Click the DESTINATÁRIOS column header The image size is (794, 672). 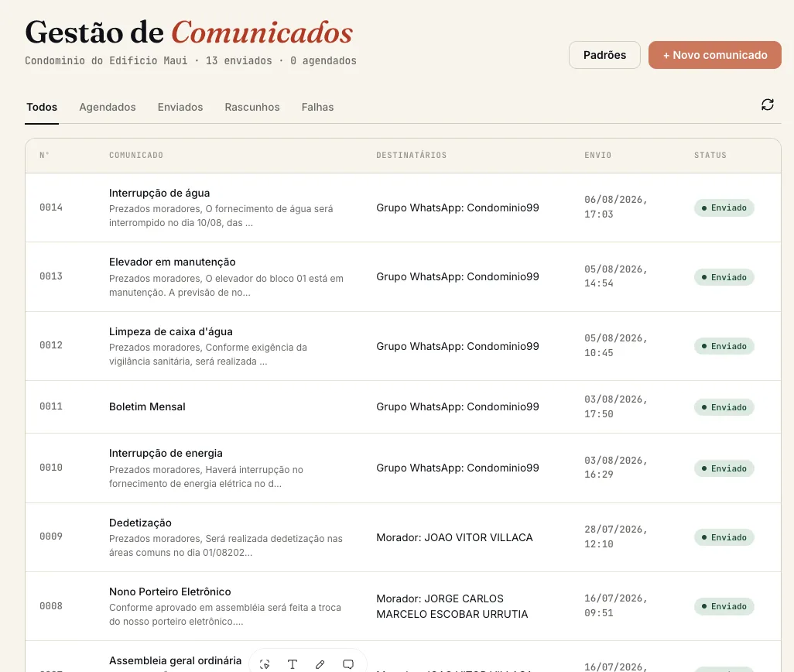[x=411, y=155]
